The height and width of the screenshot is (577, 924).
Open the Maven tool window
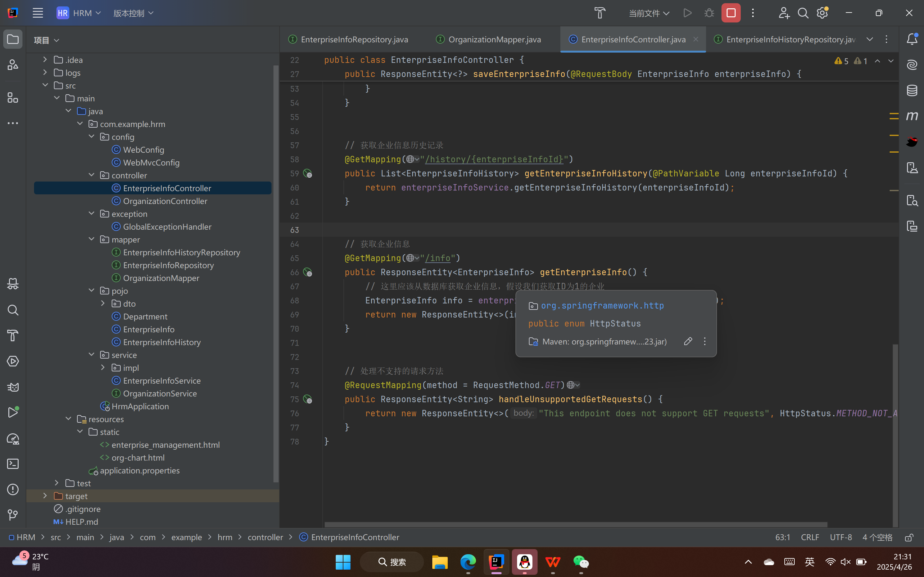(x=912, y=116)
